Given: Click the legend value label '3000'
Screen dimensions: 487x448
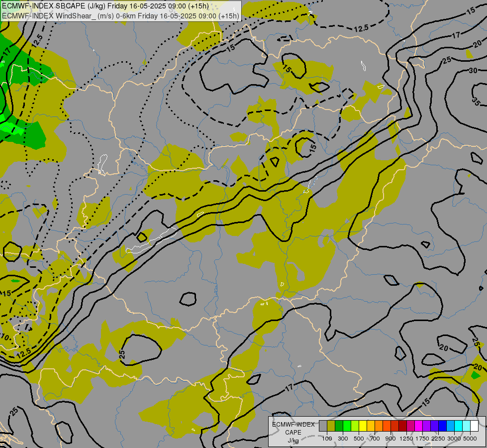Looking at the screenshot, I should (x=454, y=439).
